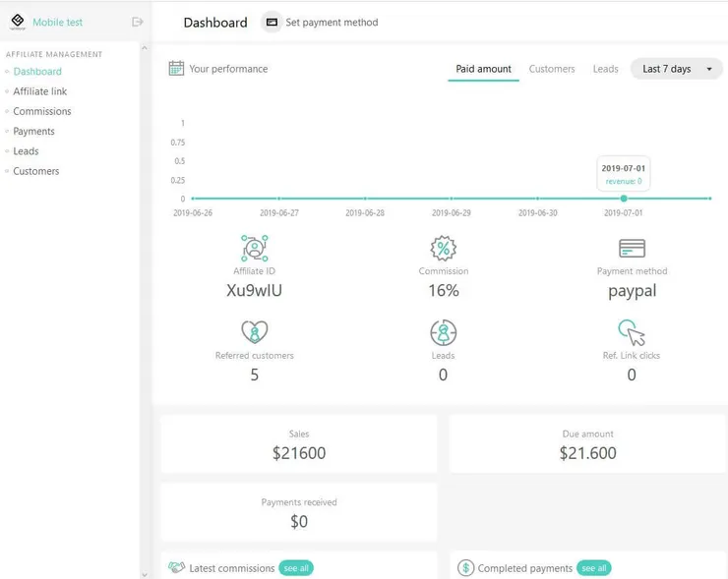Switch to the Leads chart tab
The height and width of the screenshot is (579, 728).
[x=605, y=69]
